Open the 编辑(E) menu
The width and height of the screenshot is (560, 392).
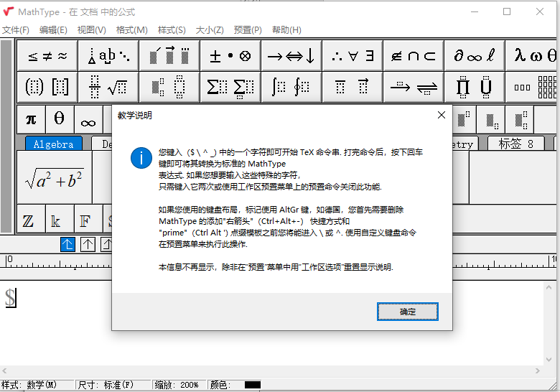[x=53, y=30]
